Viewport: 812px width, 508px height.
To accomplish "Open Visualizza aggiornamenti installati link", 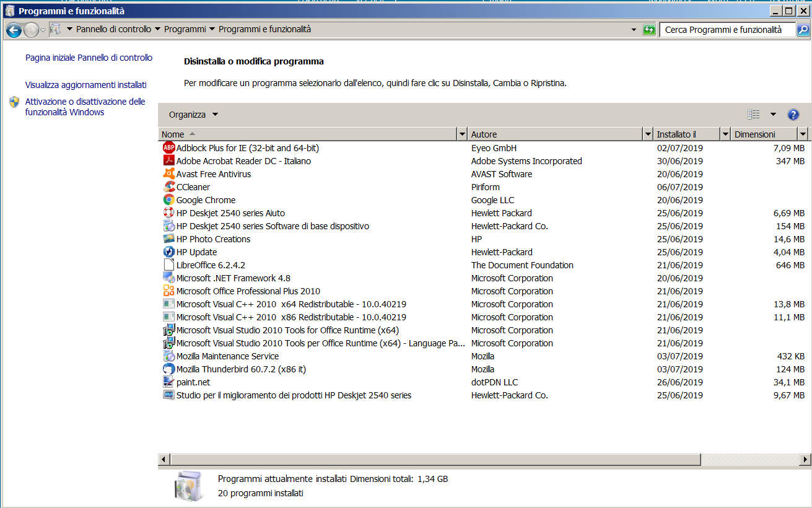I will coord(86,85).
